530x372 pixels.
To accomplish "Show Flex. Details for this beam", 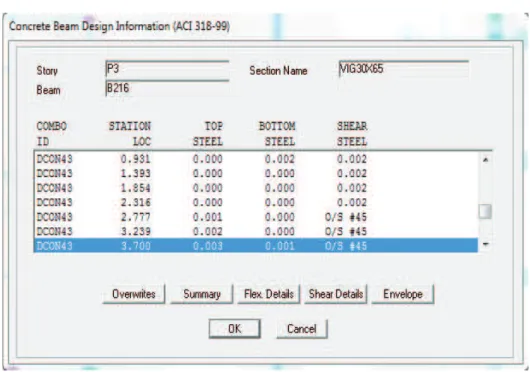I will click(269, 294).
